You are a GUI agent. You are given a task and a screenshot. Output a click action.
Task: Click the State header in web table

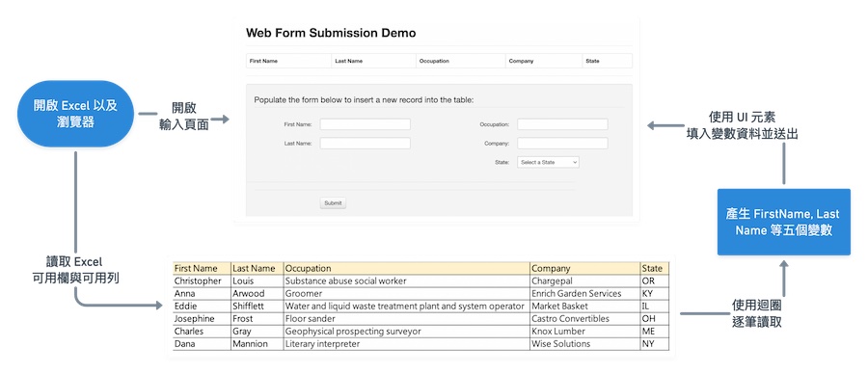click(608, 61)
